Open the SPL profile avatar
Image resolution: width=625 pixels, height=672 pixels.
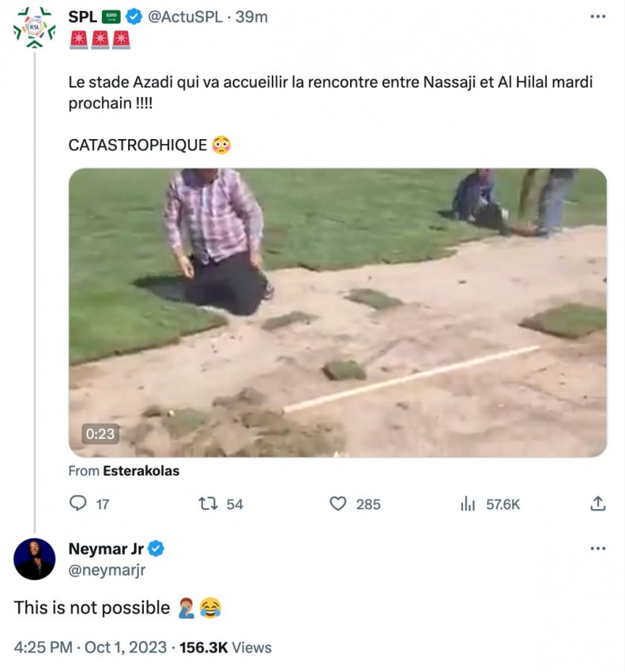coord(35,28)
